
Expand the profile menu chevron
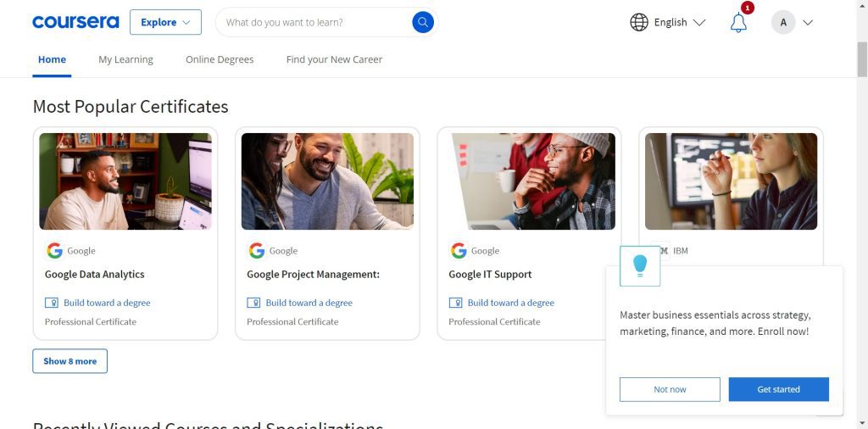click(808, 23)
